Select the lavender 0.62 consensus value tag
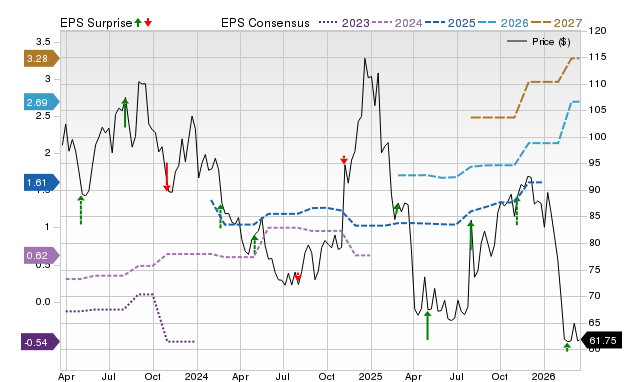The height and width of the screenshot is (382, 640). pyautogui.click(x=42, y=255)
